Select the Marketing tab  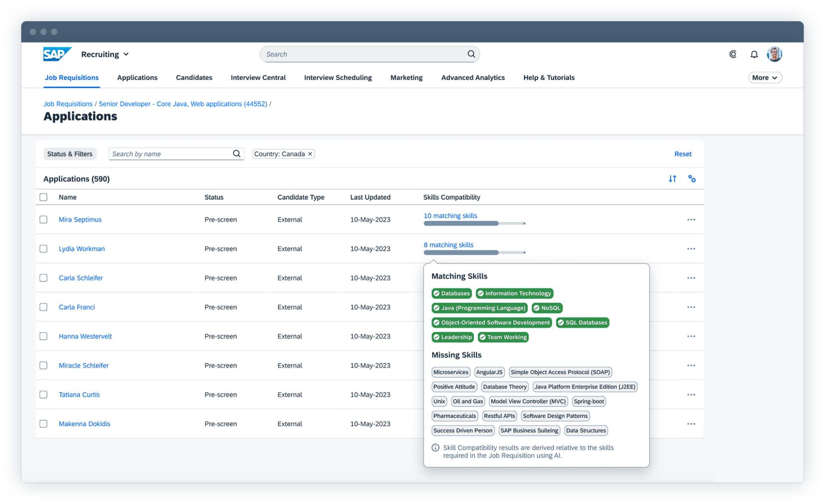(406, 78)
